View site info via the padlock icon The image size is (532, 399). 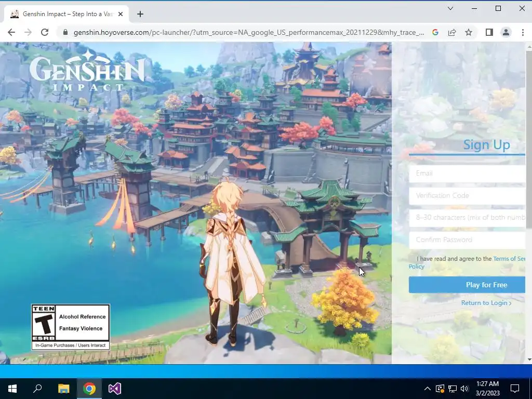point(65,32)
